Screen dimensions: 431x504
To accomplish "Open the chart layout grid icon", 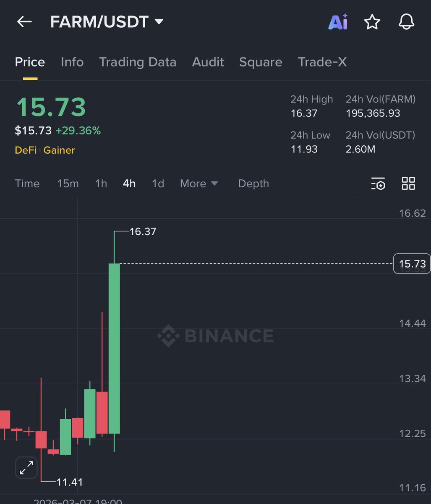I will tap(408, 184).
